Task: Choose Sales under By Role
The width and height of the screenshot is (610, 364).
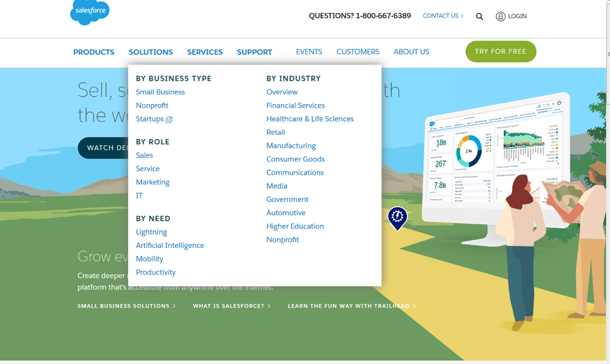Action: click(144, 155)
